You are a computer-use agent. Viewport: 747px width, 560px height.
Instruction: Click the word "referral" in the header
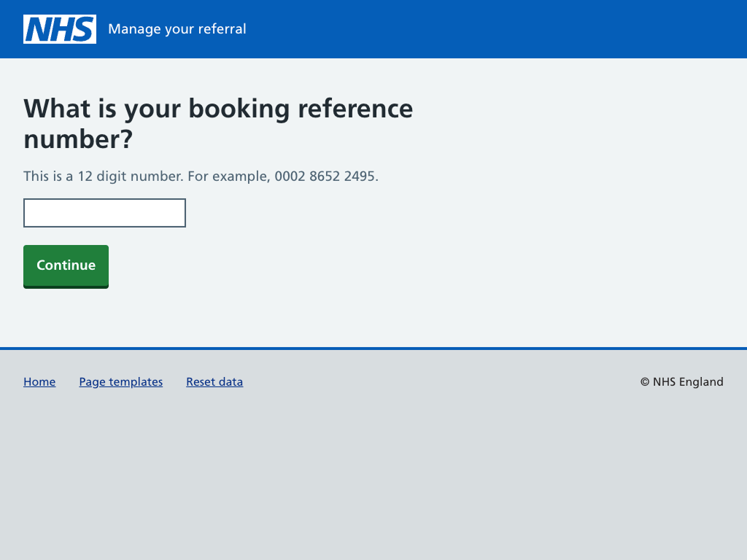(x=224, y=29)
